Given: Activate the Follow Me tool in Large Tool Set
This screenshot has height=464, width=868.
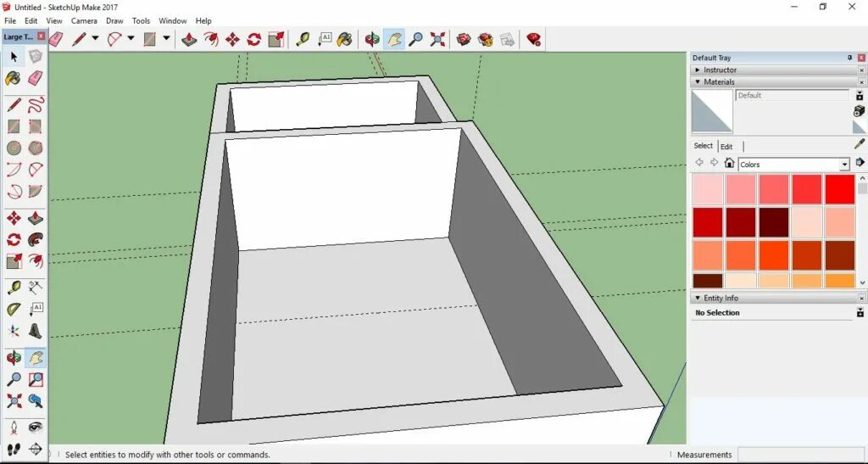Looking at the screenshot, I should tap(36, 240).
